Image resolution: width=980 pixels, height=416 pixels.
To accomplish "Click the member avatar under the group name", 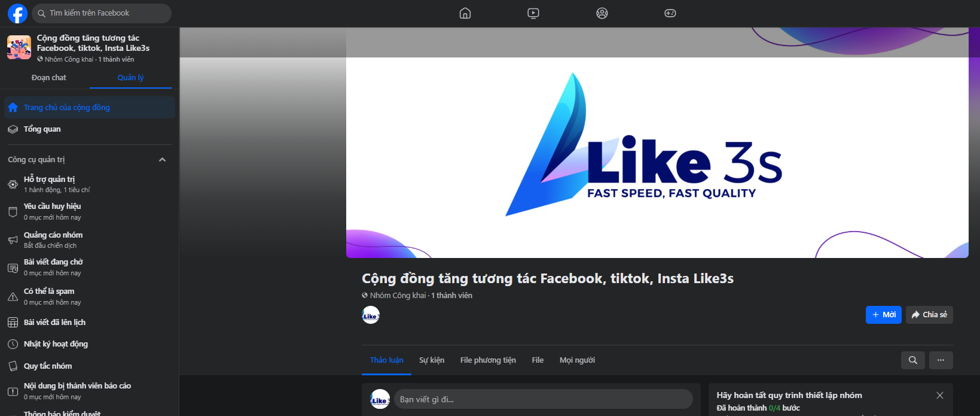I will pos(371,315).
